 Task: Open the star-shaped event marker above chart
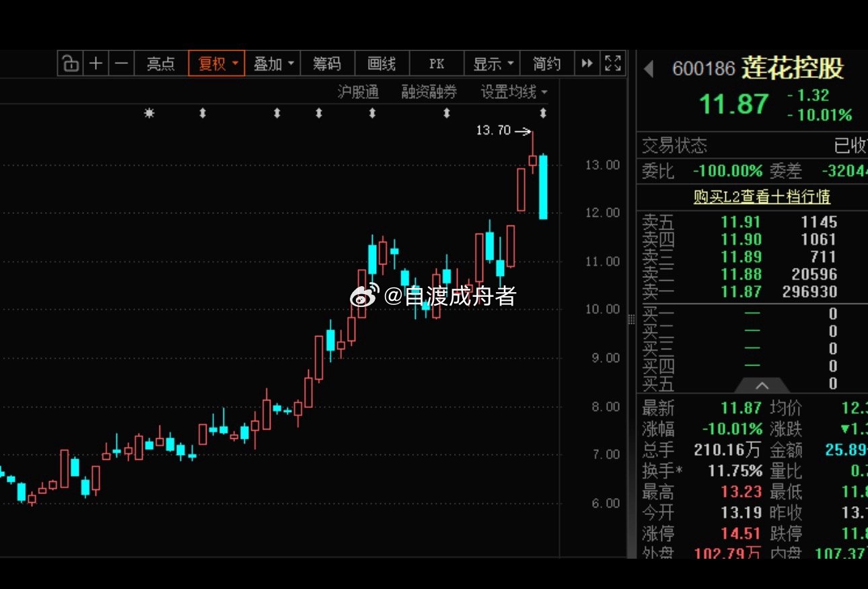(x=149, y=113)
